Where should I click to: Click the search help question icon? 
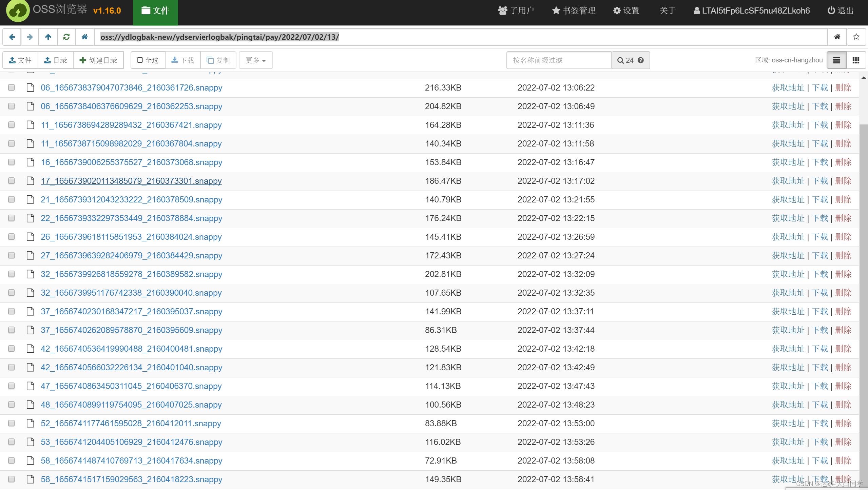(x=641, y=60)
